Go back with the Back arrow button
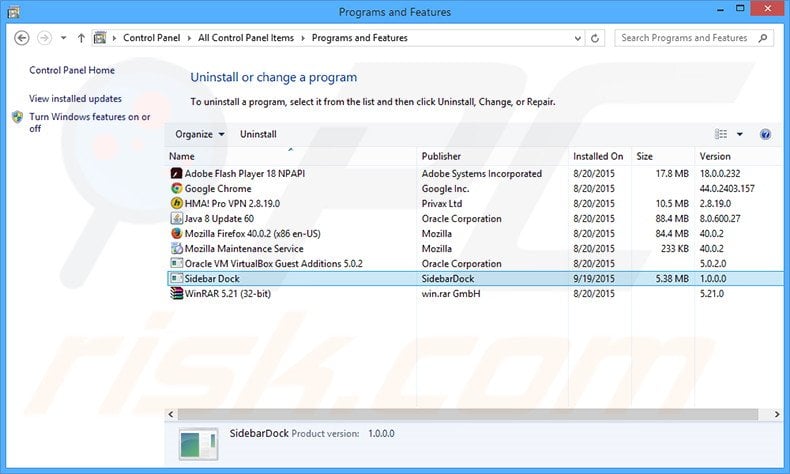The width and height of the screenshot is (790, 474). point(21,38)
